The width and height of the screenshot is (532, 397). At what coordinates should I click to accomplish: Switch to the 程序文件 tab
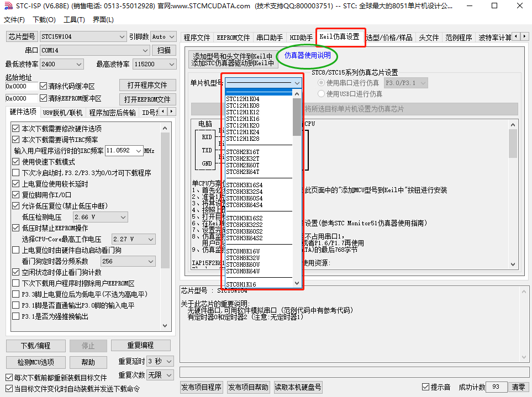197,38
